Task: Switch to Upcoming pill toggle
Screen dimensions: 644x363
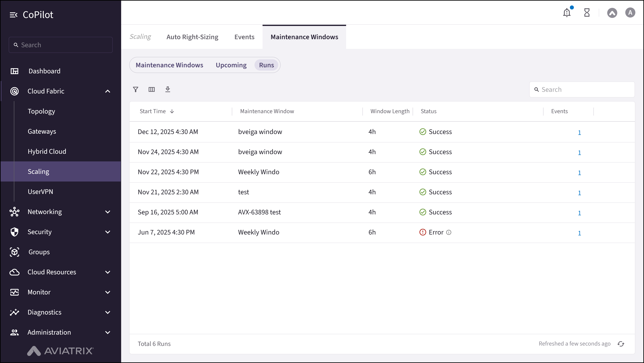Action: click(x=231, y=65)
